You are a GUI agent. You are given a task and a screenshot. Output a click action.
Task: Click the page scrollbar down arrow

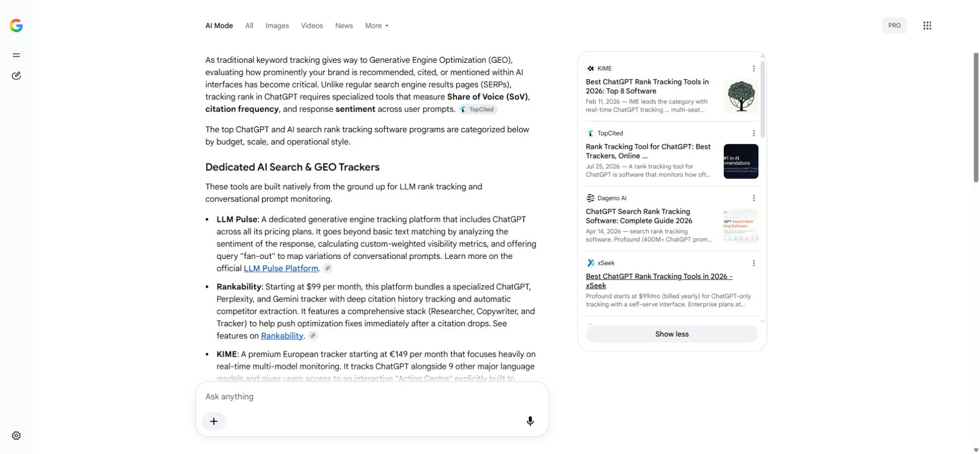point(976,450)
